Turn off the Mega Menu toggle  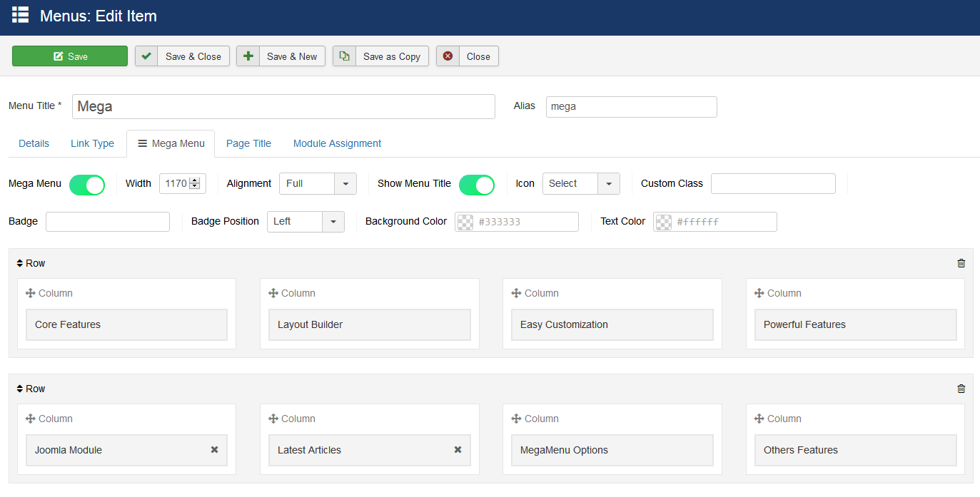[87, 184]
